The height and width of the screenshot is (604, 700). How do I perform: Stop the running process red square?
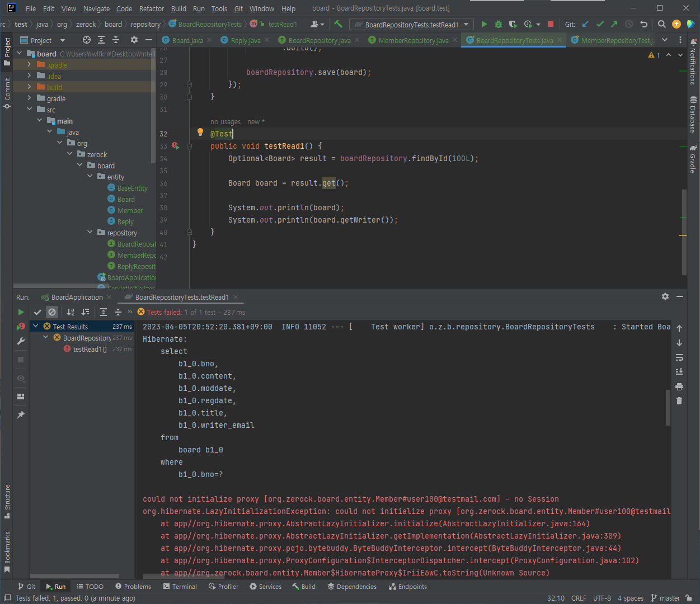click(x=551, y=24)
